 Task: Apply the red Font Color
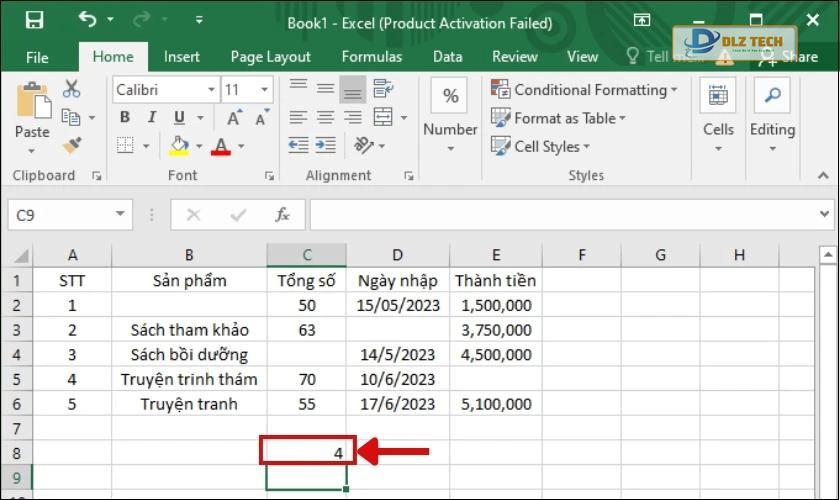point(221,146)
